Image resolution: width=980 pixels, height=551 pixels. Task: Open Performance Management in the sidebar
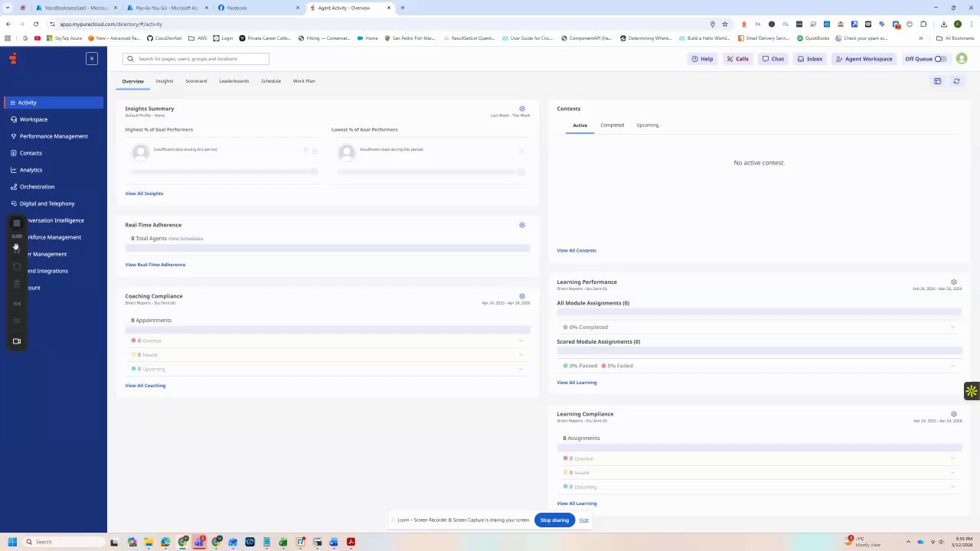(x=54, y=136)
